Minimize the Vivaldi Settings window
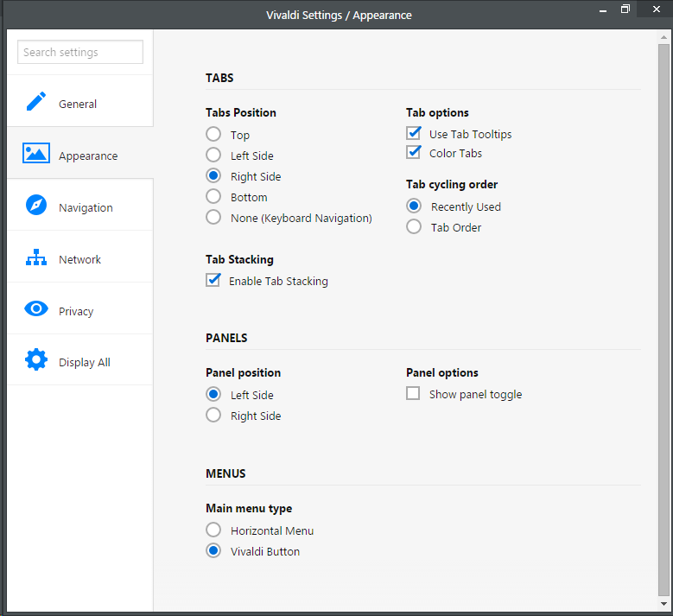673x616 pixels. [x=603, y=10]
